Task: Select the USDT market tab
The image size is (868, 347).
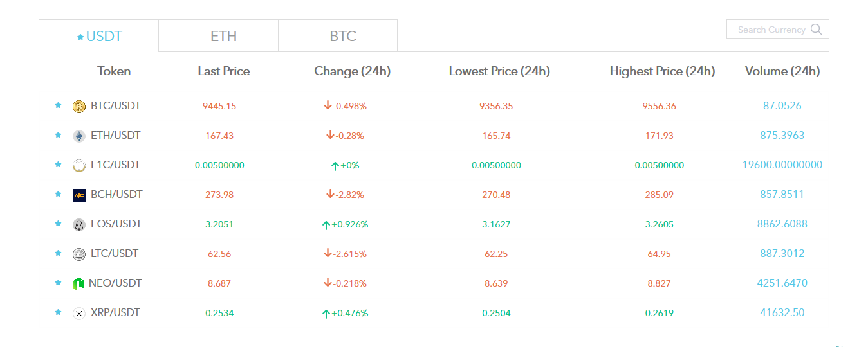Action: pos(99,37)
